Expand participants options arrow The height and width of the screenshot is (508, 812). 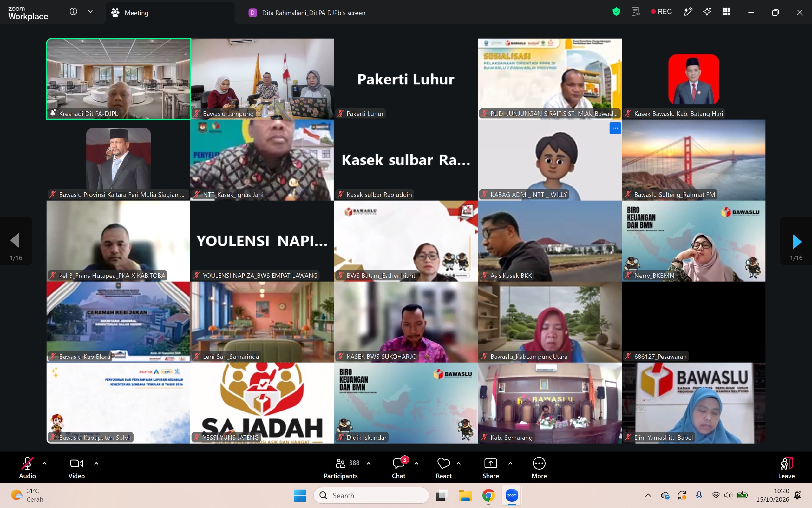369,463
